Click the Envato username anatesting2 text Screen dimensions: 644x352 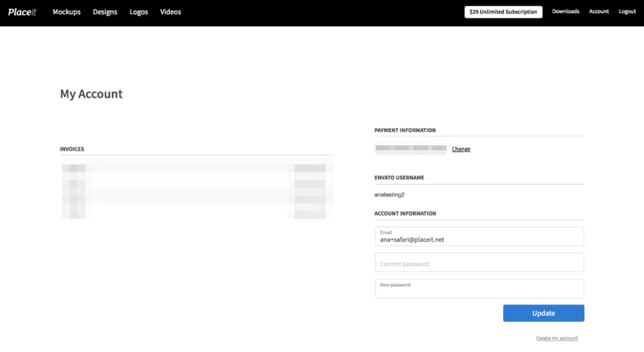(389, 194)
